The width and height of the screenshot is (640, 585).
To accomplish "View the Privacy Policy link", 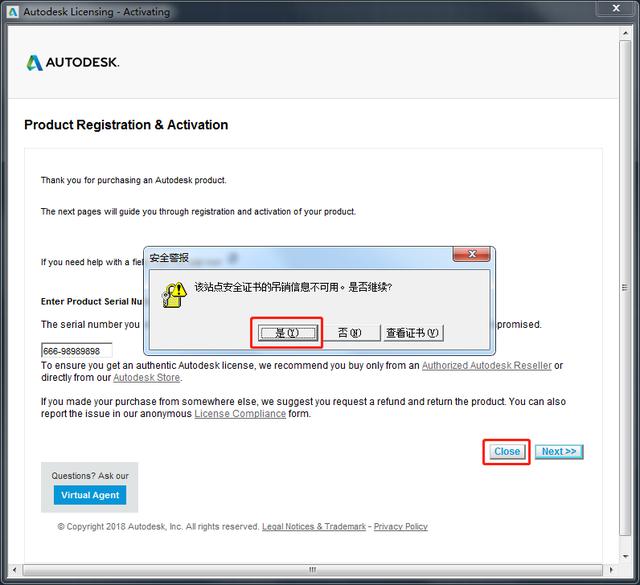I will click(x=400, y=526).
